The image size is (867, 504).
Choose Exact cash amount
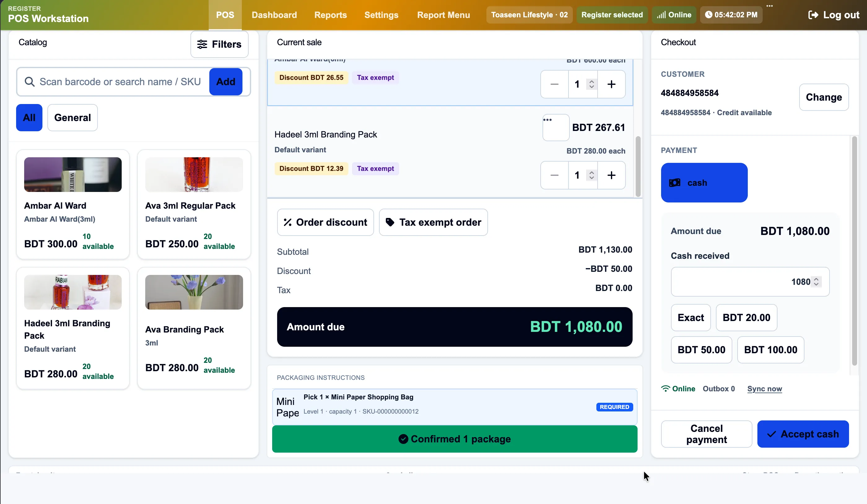[x=691, y=318]
